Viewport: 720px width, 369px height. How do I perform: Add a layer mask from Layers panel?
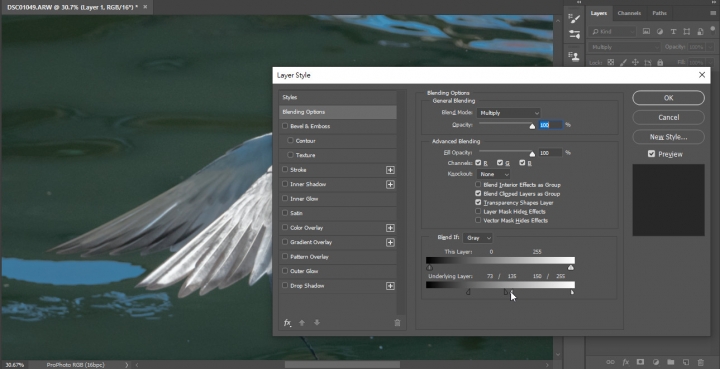[x=641, y=362]
